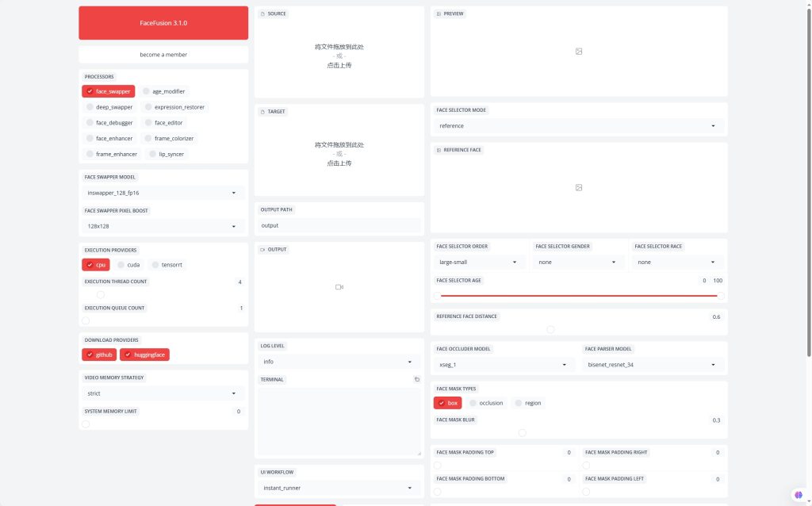Click the Execution Queue Count slider handle
The height and width of the screenshot is (506, 812).
point(86,321)
